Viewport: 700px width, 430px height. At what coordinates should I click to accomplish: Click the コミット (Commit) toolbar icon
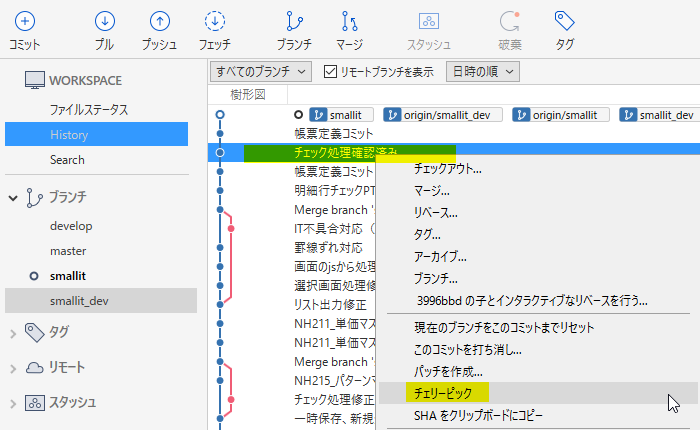tap(25, 22)
